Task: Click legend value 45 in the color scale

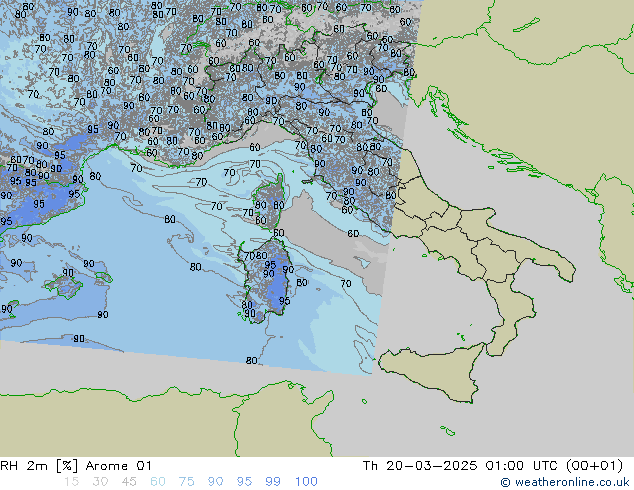Action: (129, 482)
